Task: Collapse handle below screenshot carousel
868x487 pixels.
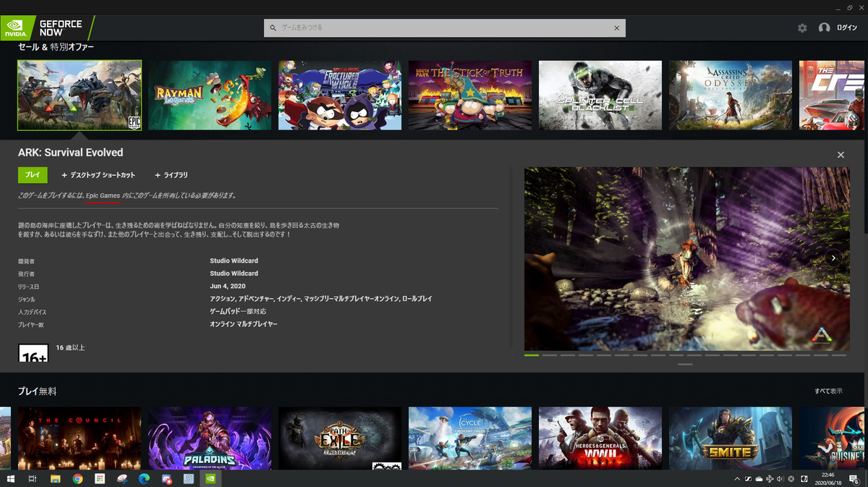Action: (685, 365)
